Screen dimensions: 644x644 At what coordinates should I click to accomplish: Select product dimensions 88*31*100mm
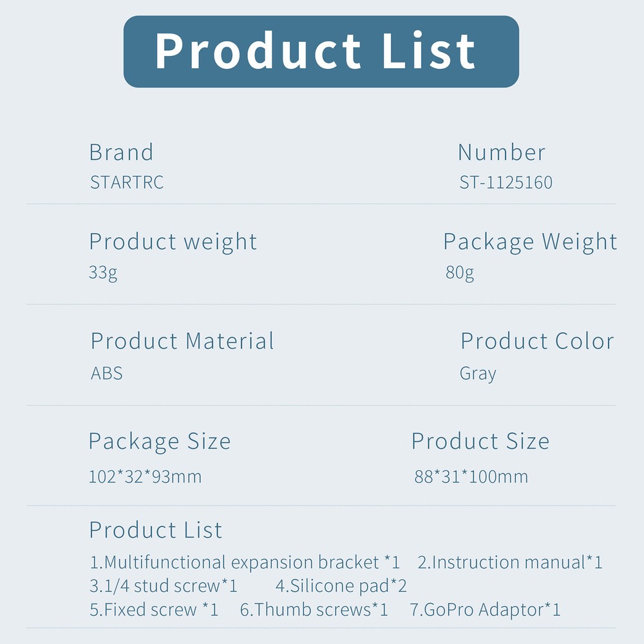(471, 477)
